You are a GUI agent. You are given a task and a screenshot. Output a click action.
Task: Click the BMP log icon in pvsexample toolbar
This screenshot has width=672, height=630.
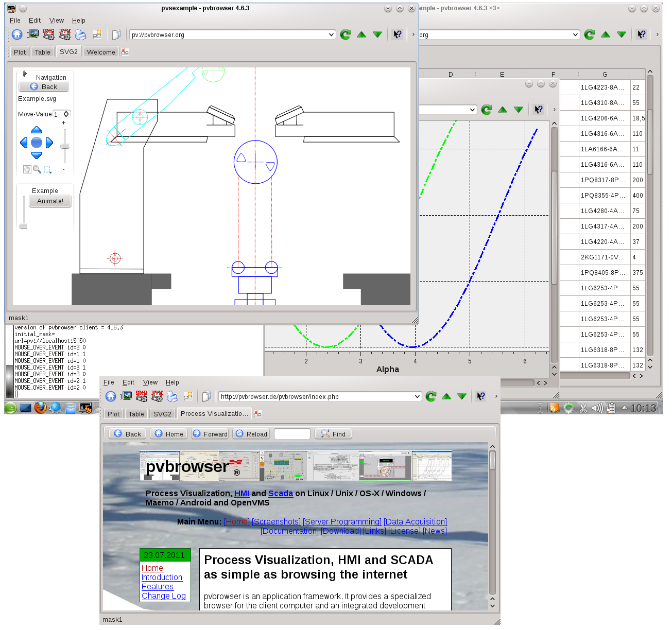[48, 34]
